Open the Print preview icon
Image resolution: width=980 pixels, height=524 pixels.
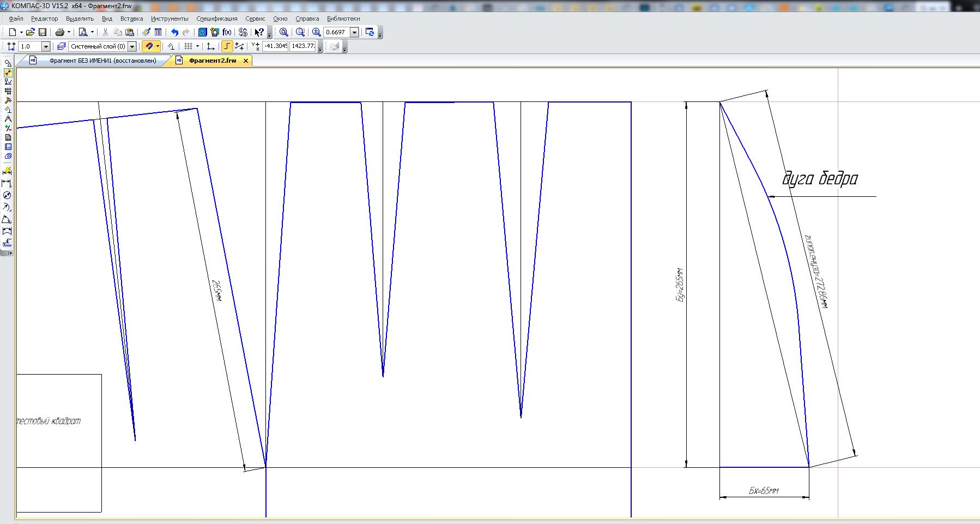coord(83,32)
